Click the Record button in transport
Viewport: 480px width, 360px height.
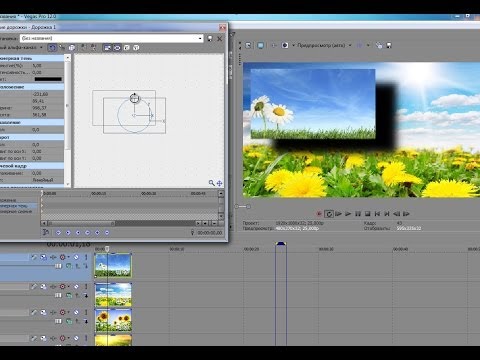coord(319,214)
